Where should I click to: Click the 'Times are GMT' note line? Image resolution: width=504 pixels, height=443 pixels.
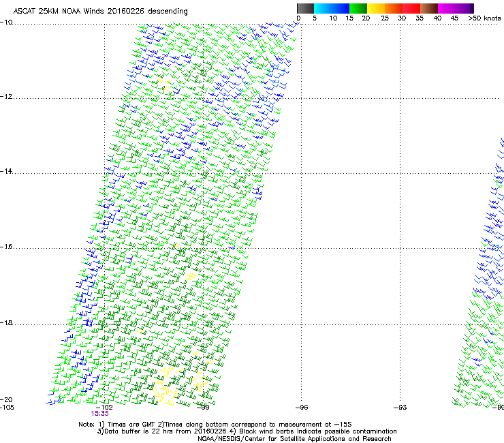point(215,425)
